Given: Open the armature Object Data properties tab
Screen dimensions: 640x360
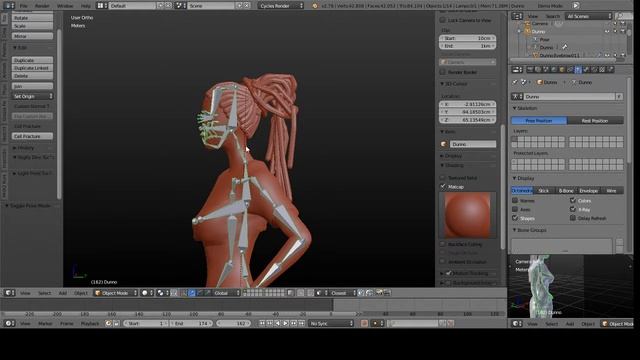Looking at the screenshot, I should pos(578,70).
